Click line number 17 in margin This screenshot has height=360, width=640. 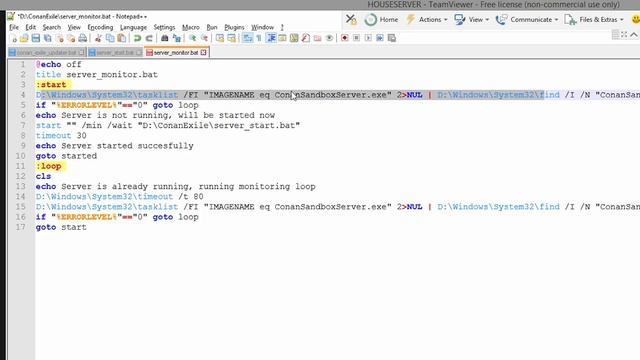coord(20,227)
